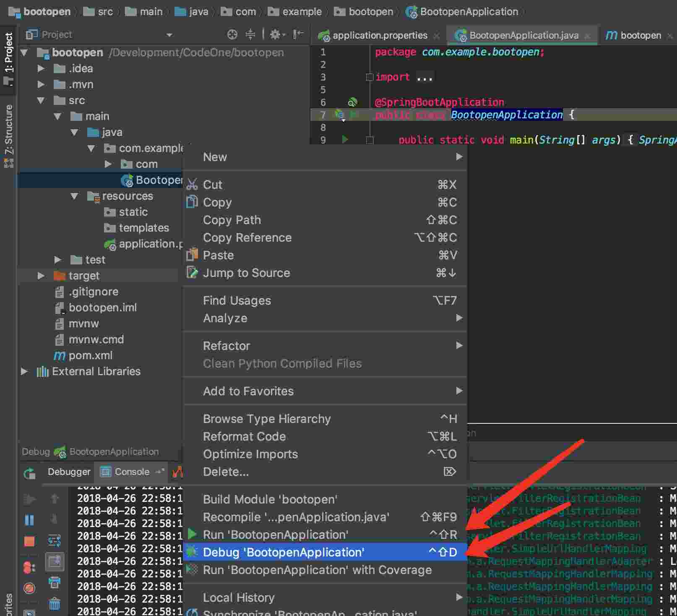Expand the target folder
The image size is (677, 616).
(41, 276)
